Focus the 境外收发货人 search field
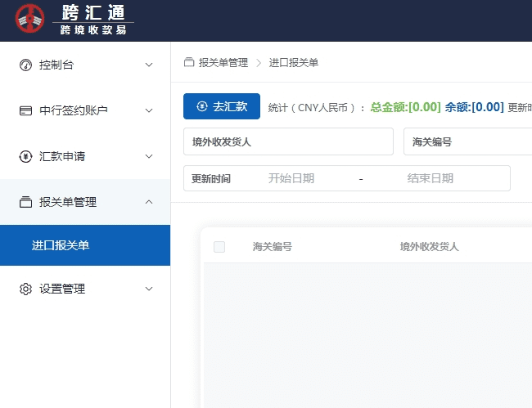 288,141
